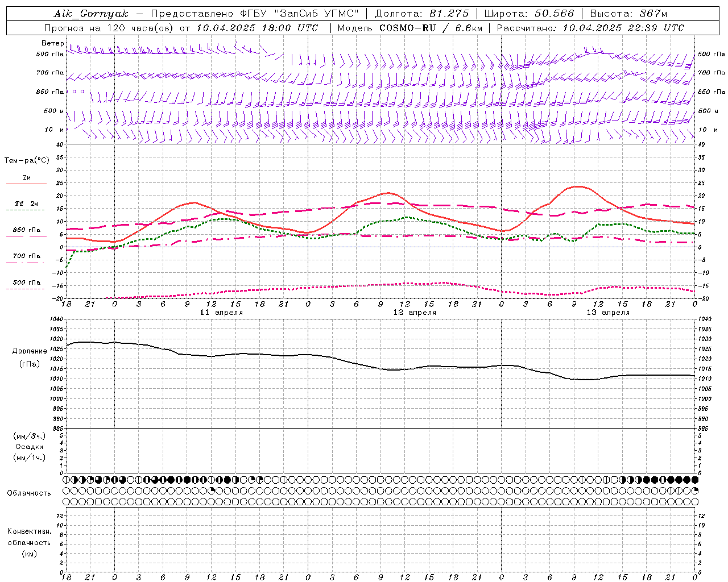
Task: Click the 2м temperature peak on 13 апреля
Action: click(x=578, y=186)
